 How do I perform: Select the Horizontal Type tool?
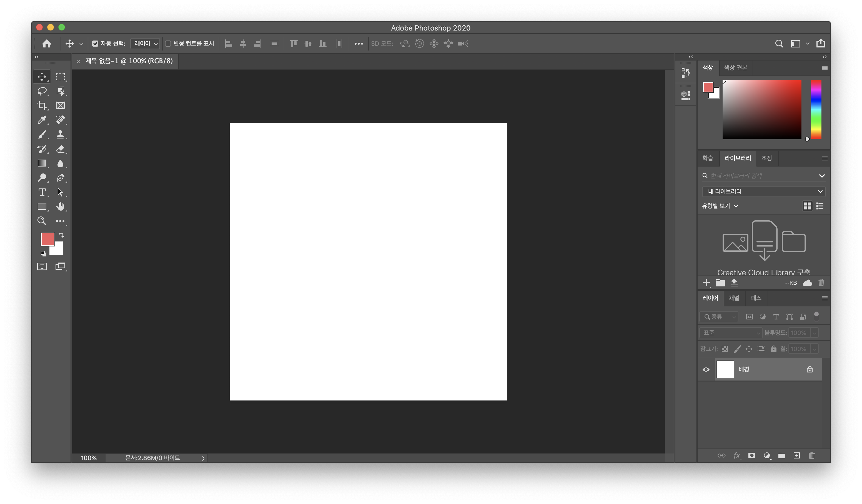pos(42,192)
